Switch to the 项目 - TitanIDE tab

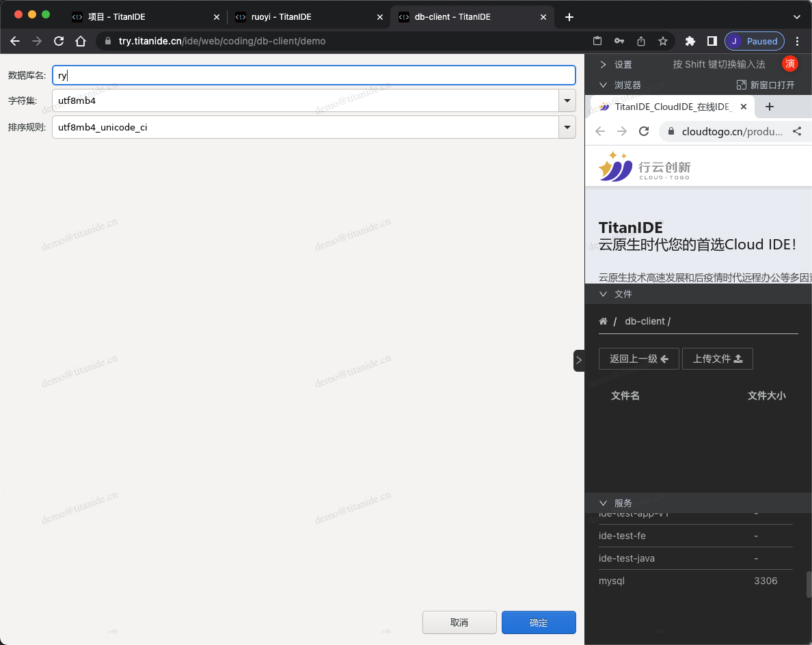(116, 17)
